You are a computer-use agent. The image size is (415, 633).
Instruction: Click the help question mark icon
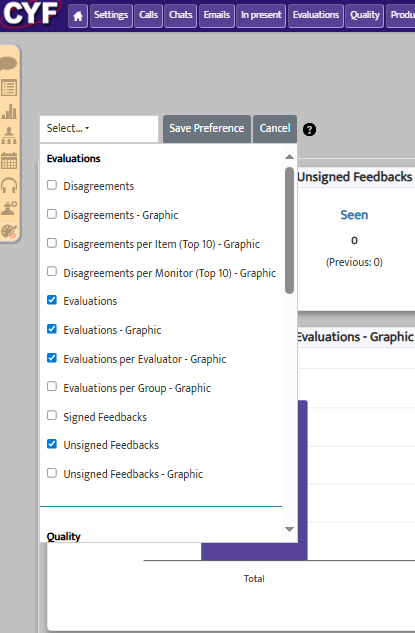[x=309, y=130]
